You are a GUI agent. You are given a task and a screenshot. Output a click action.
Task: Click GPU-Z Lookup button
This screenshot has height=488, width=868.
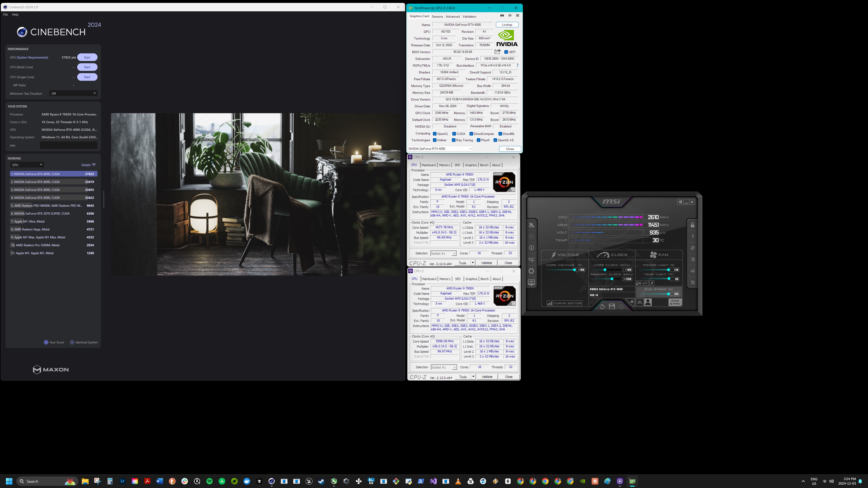[x=507, y=25]
